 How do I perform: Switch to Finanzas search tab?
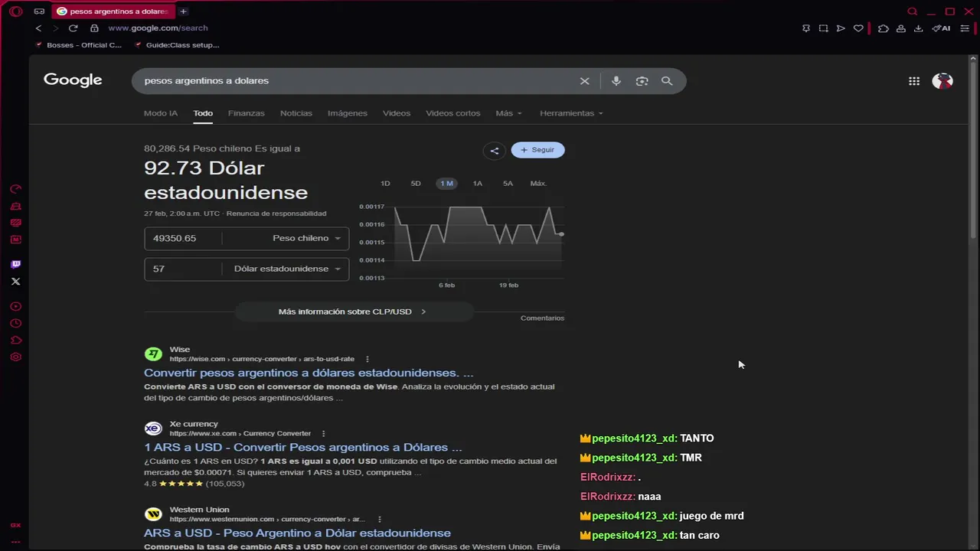[x=246, y=113]
